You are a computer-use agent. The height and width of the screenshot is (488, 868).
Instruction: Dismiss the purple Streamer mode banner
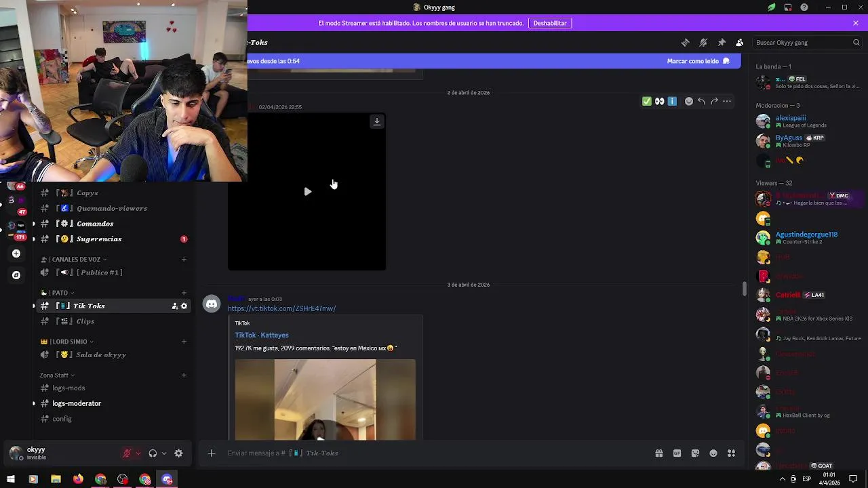(x=856, y=23)
